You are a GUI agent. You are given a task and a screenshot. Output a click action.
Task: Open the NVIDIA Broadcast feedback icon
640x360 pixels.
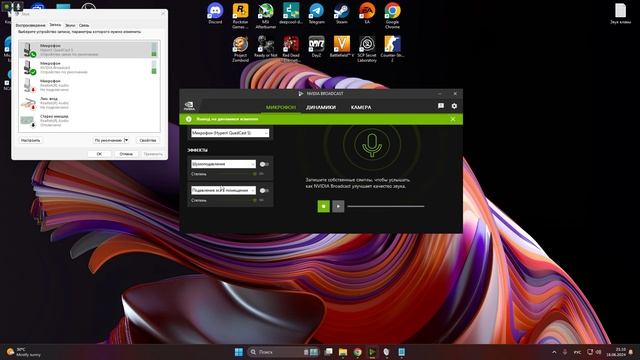[441, 106]
